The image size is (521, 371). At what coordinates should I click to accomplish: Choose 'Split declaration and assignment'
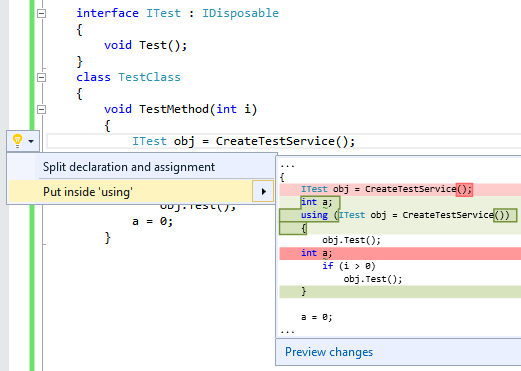tap(141, 167)
